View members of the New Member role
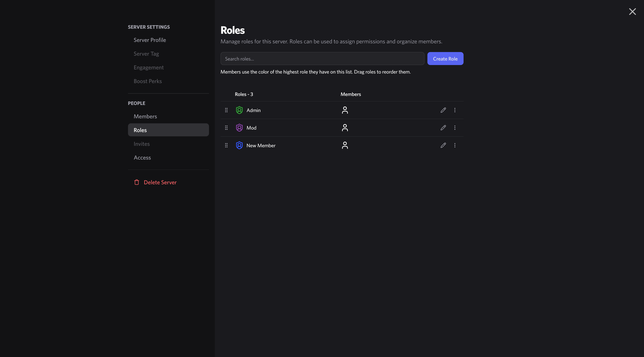 (345, 145)
